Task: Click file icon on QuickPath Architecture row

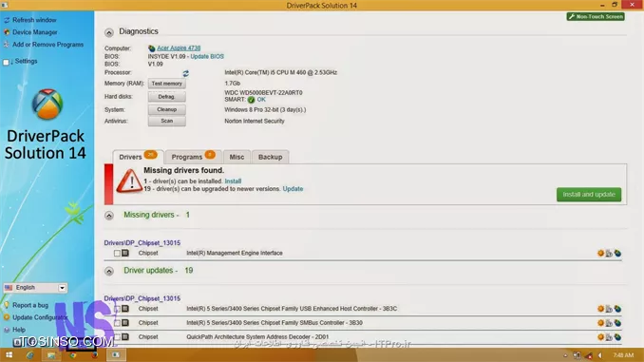Action: pyautogui.click(x=609, y=337)
